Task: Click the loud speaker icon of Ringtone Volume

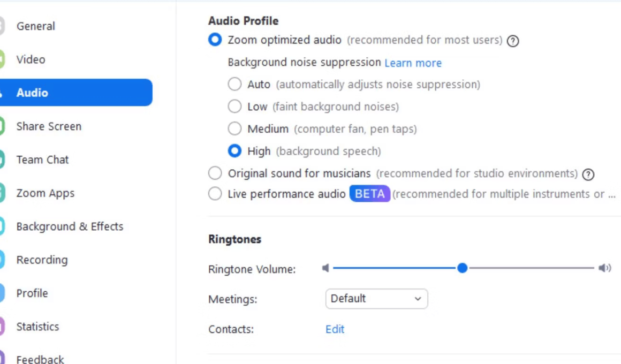Action: (605, 268)
